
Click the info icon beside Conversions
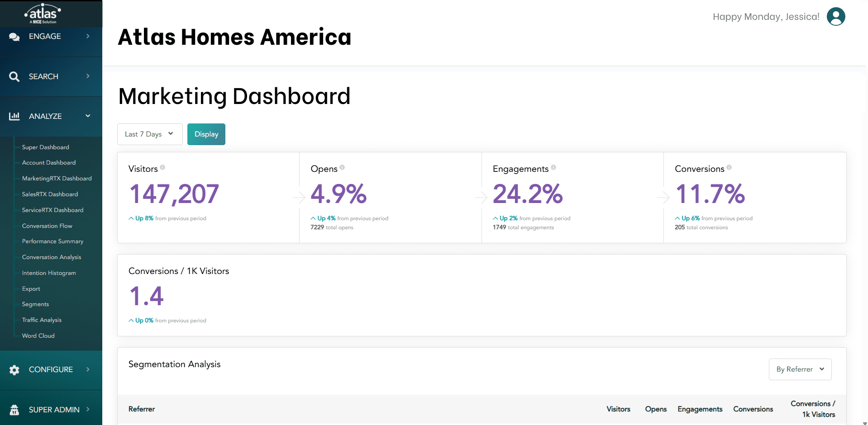pos(729,167)
